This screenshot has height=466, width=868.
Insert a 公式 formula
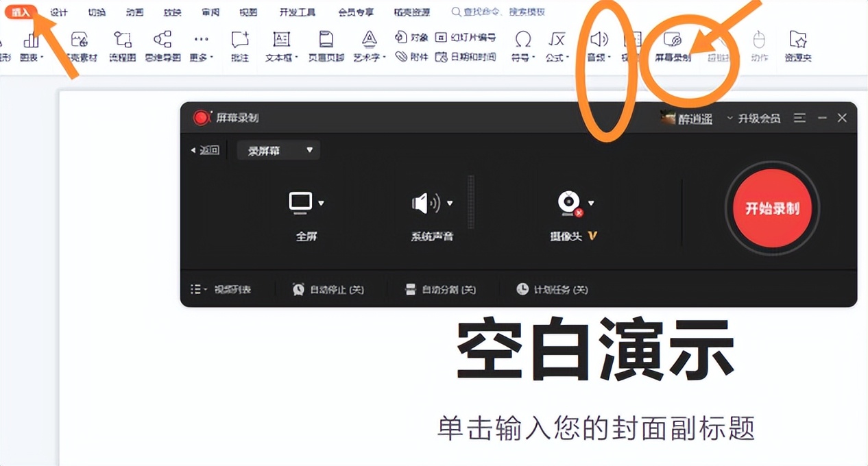click(557, 45)
